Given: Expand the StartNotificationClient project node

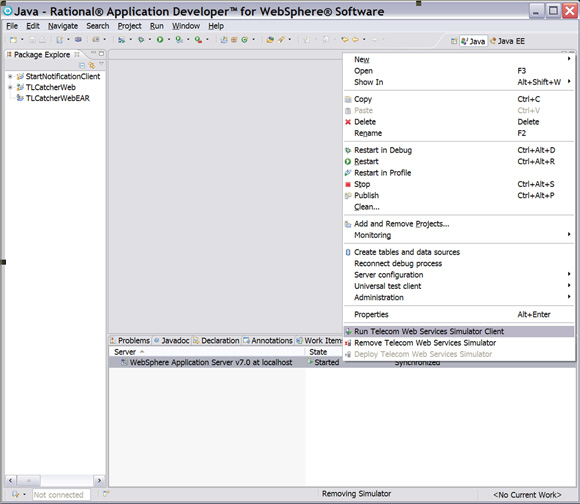Looking at the screenshot, I should point(10,77).
